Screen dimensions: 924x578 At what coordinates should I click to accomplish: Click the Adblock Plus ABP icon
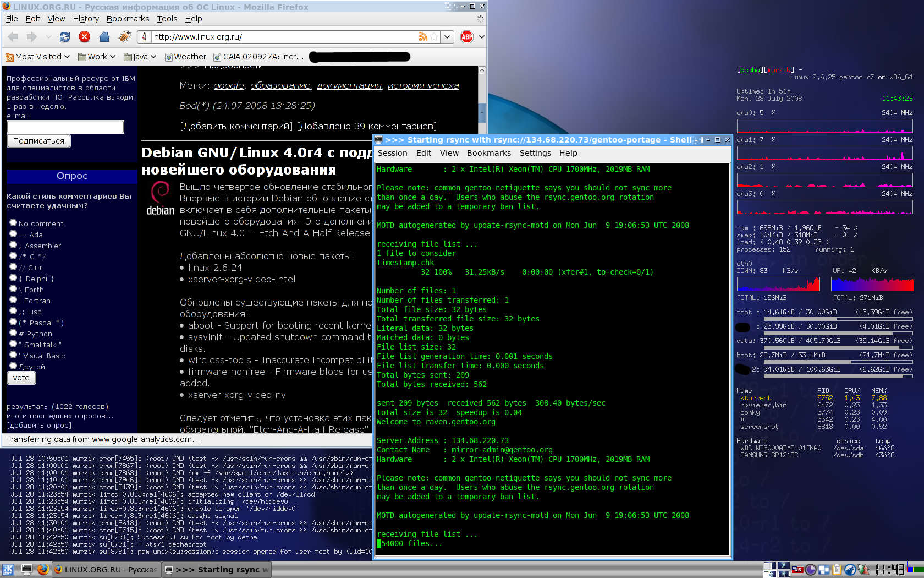pos(467,37)
